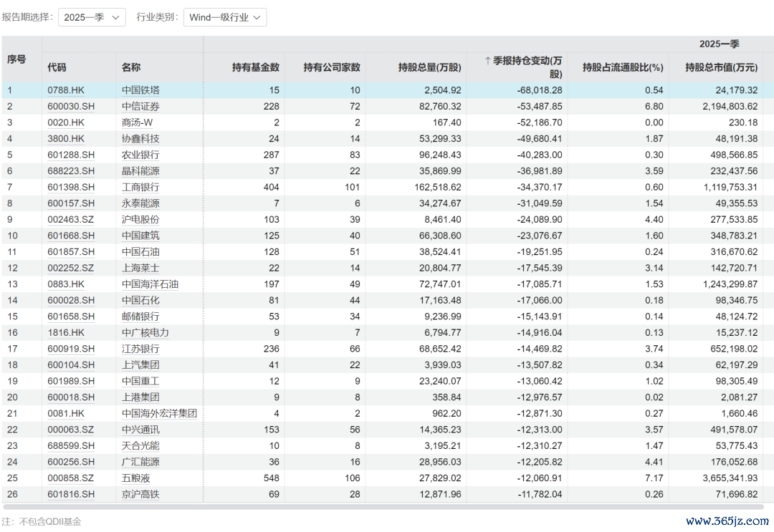Screen dimensions: 774x532
Task: Click the 序号 column header
Action: tap(16, 59)
